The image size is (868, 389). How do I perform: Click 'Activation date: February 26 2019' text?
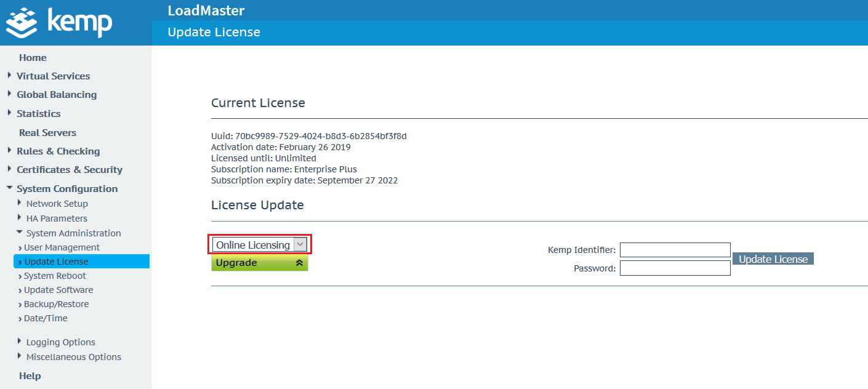[281, 147]
